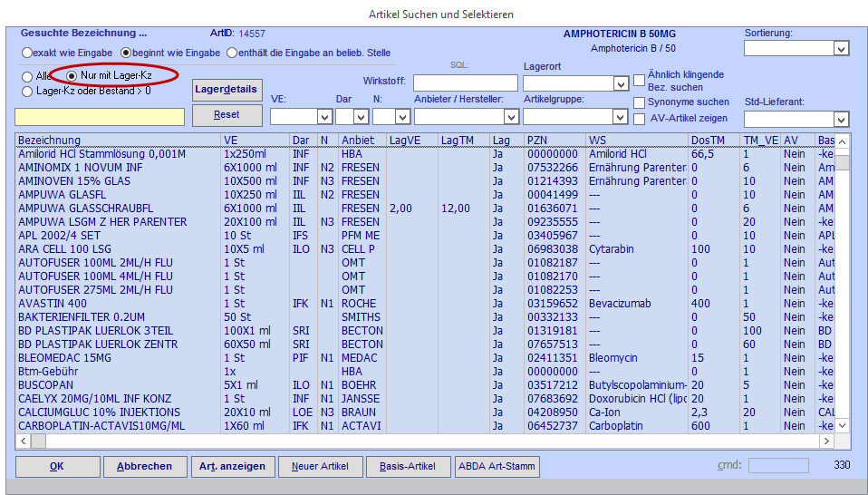The image size is (868, 495).
Task: Open the Sortierung dropdown
Action: coord(841,49)
